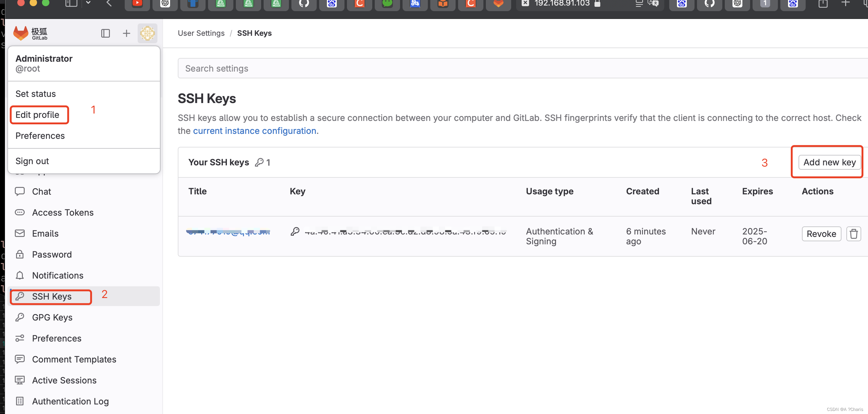
Task: Open the Authentication Log section
Action: (x=70, y=401)
